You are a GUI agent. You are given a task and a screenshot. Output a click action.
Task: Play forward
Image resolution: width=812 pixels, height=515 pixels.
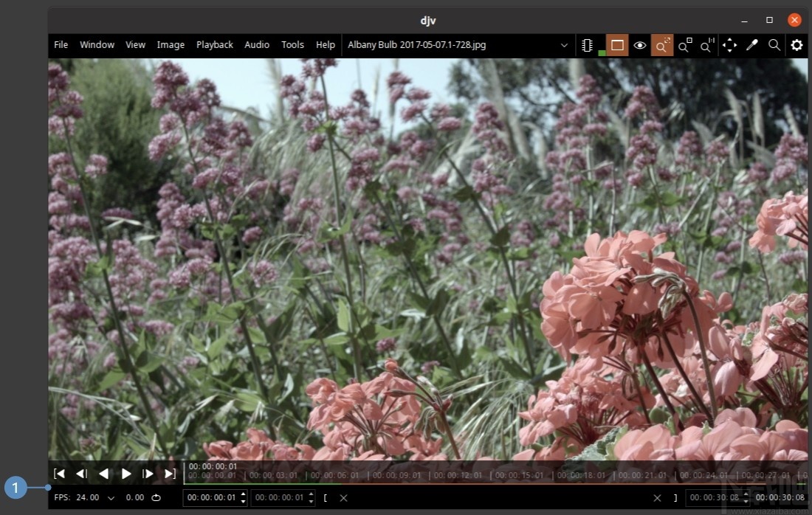pos(125,474)
